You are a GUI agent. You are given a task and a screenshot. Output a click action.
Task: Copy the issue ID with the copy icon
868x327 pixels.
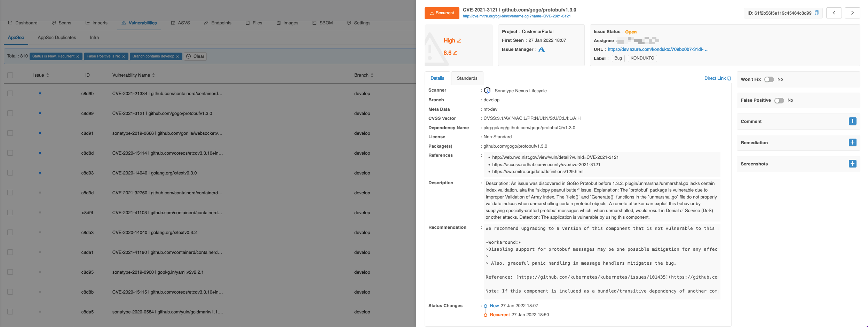[x=816, y=13]
